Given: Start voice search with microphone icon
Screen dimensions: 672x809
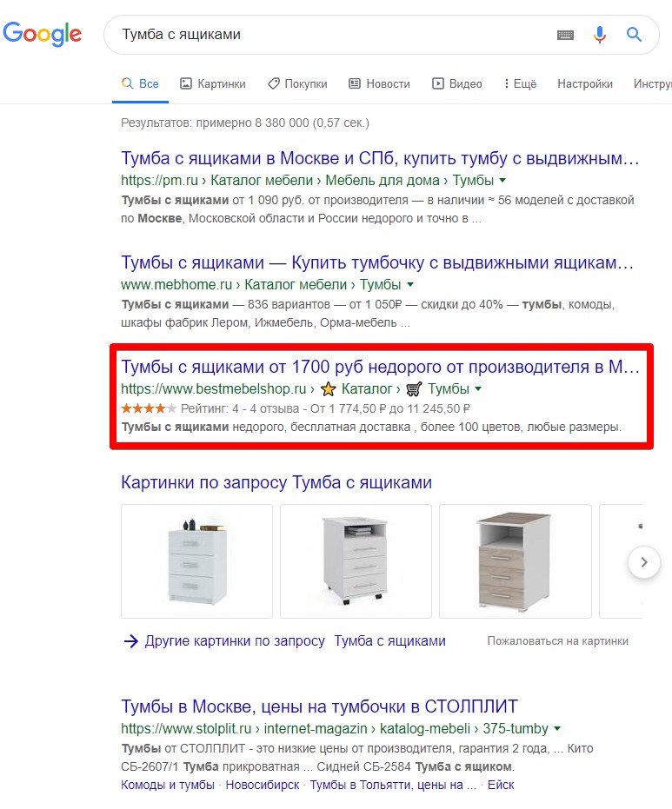Looking at the screenshot, I should 600,36.
